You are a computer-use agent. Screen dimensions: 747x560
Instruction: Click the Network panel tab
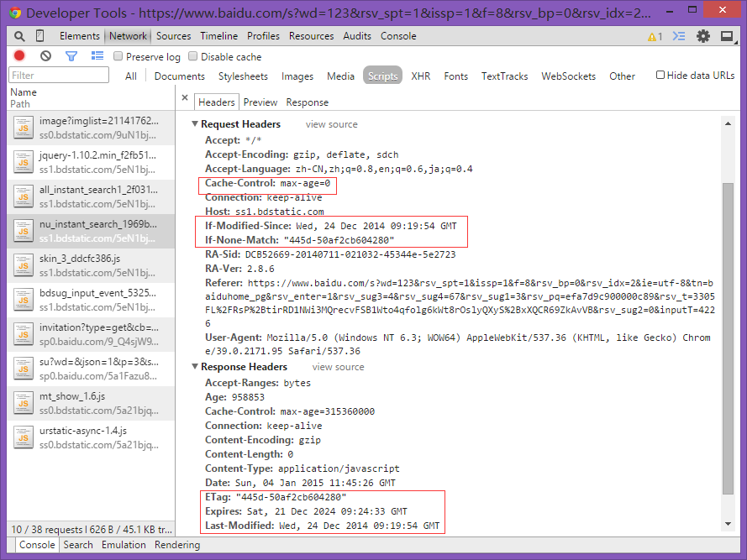point(129,36)
